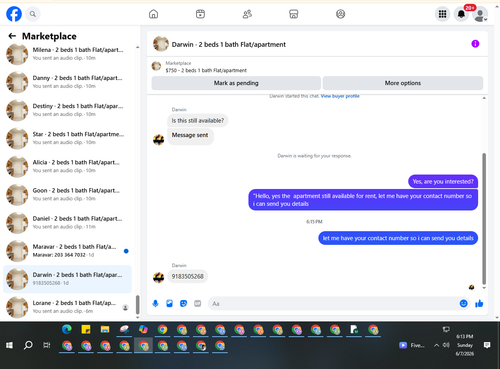Open the notifications bell
Screen dimensions: 500x369
[x=461, y=14]
